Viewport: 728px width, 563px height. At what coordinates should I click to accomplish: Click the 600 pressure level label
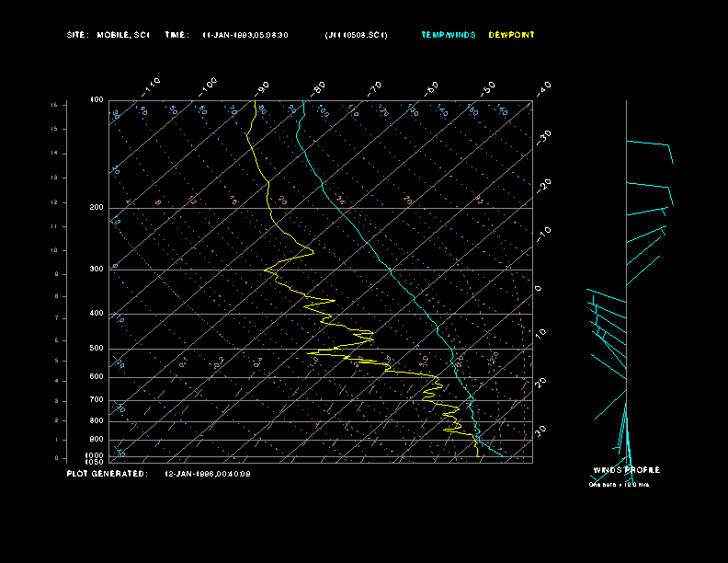coord(97,377)
